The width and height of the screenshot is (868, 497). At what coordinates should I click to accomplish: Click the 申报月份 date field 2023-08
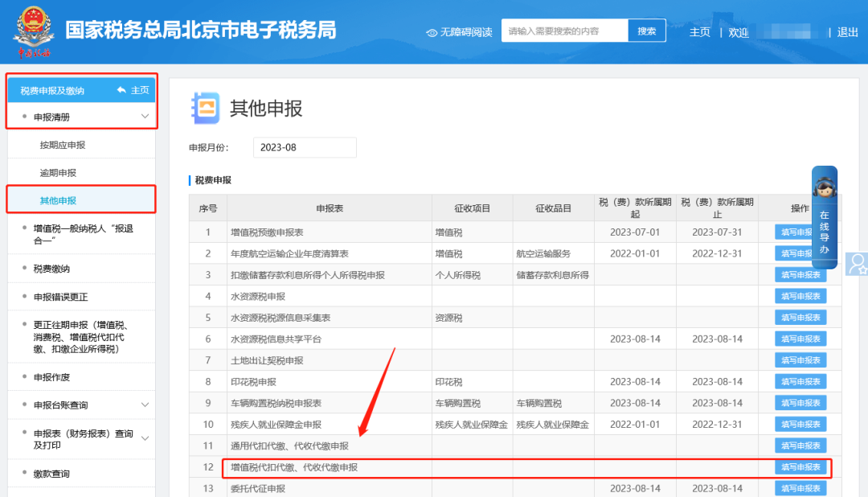(305, 148)
